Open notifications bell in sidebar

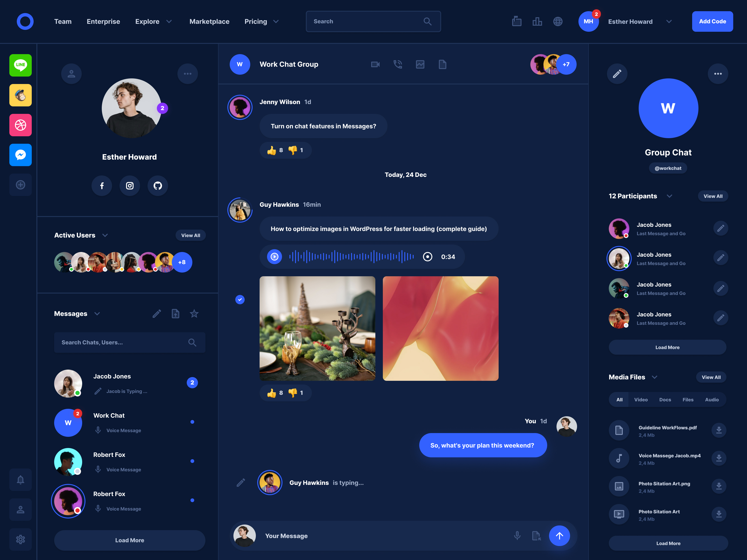(x=20, y=480)
